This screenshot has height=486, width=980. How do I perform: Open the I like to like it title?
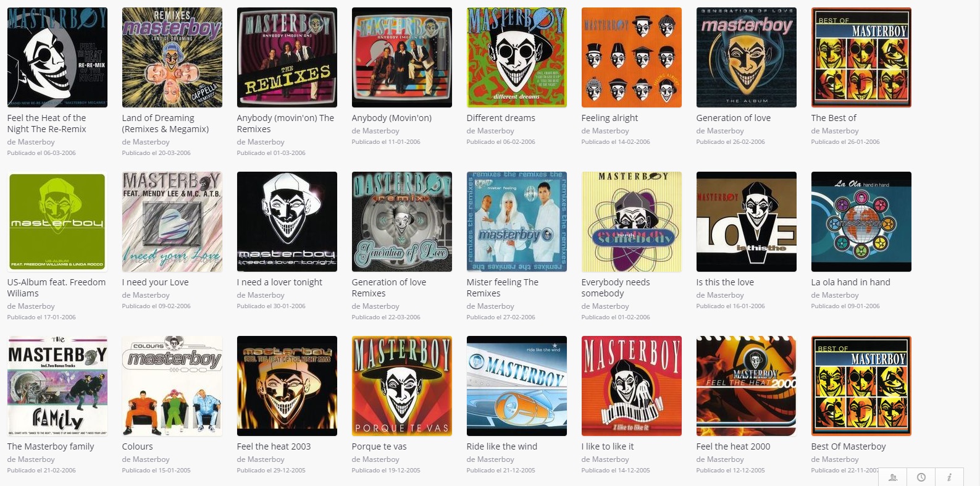607,446
